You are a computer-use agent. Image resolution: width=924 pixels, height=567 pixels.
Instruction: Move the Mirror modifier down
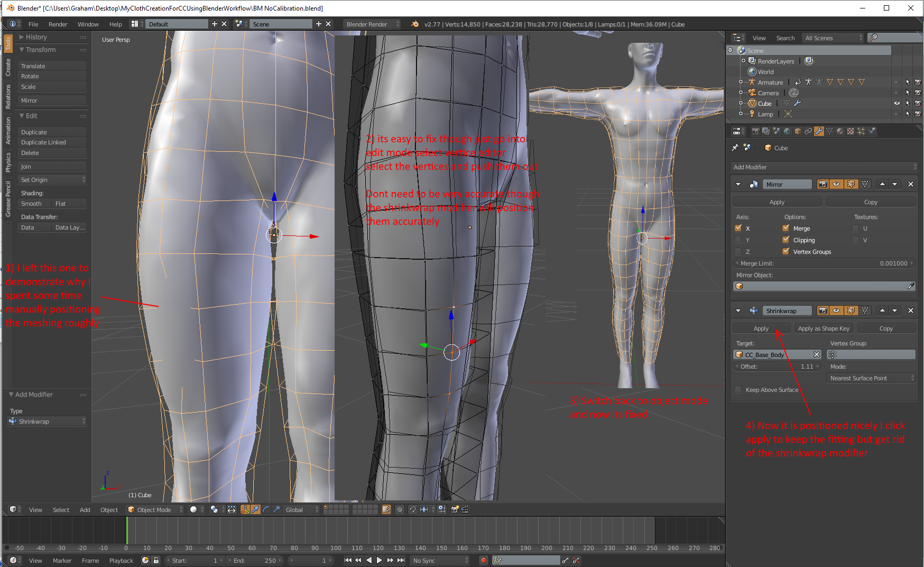coord(894,184)
